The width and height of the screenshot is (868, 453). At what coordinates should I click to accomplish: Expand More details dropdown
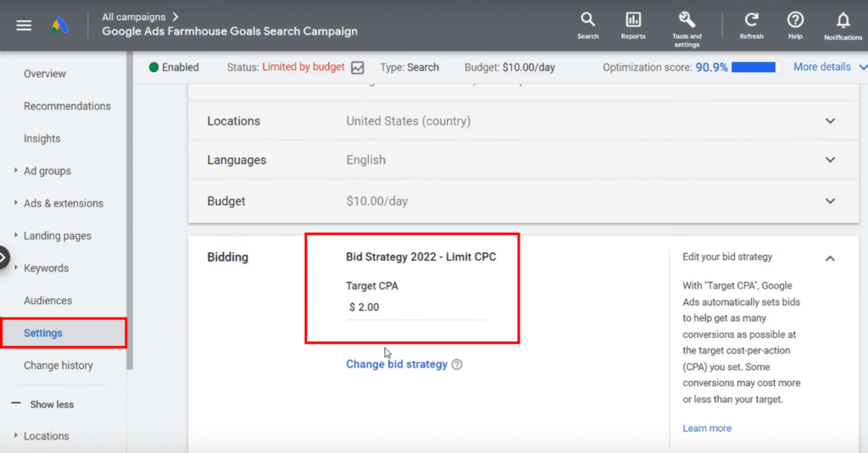829,67
